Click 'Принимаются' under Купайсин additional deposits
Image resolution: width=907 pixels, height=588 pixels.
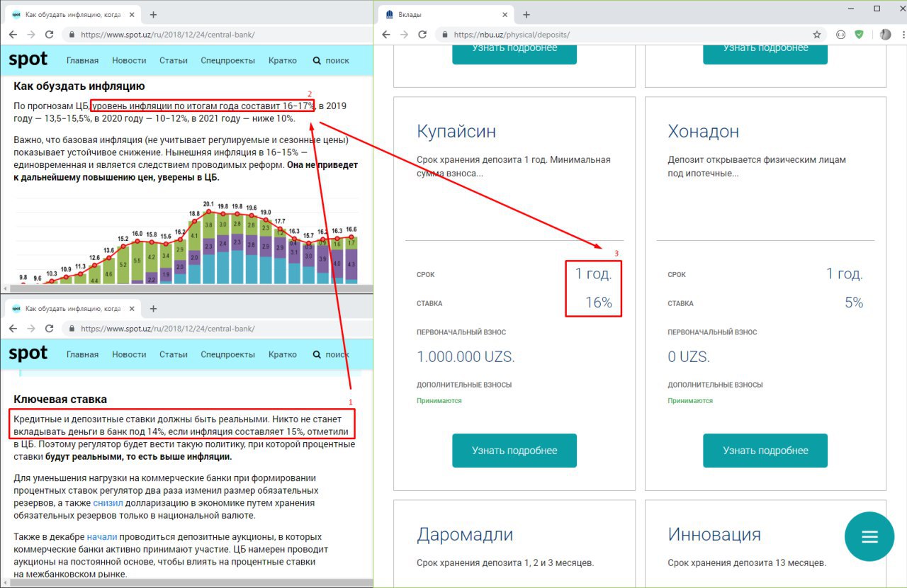(x=439, y=401)
